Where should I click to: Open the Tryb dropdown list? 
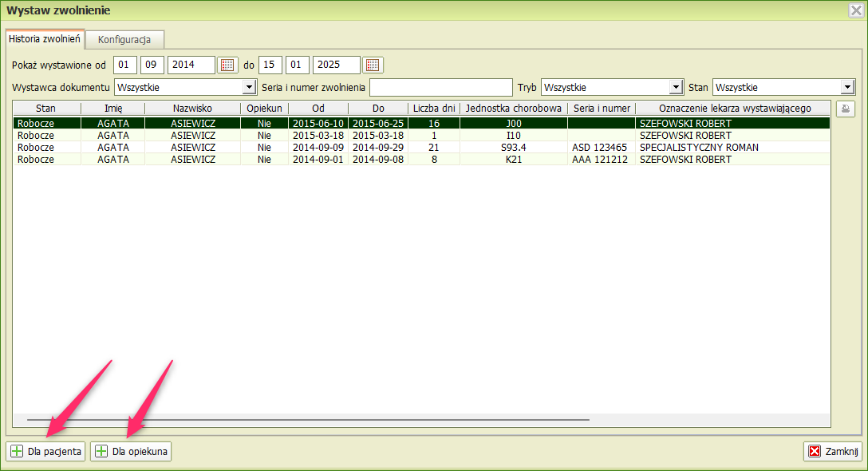point(676,87)
